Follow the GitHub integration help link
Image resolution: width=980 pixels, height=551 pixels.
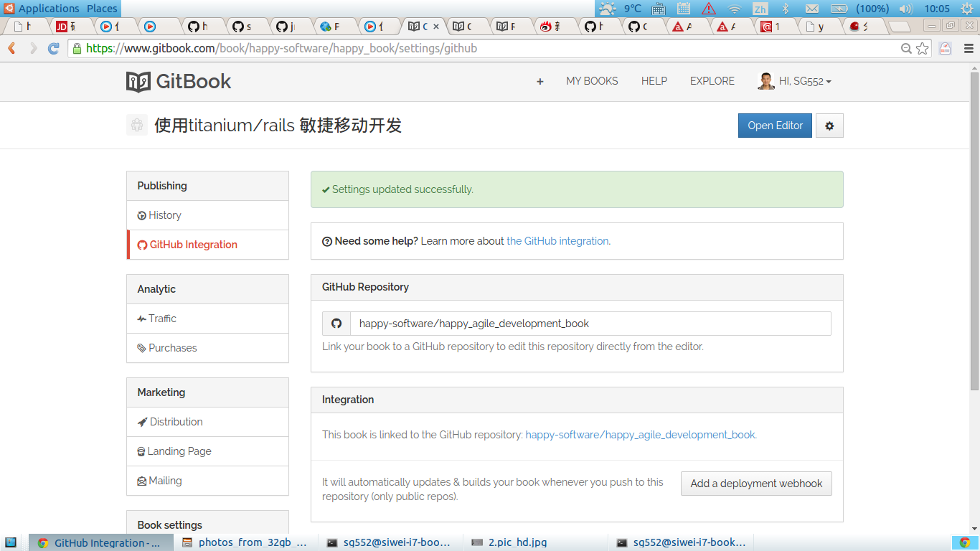tap(557, 241)
